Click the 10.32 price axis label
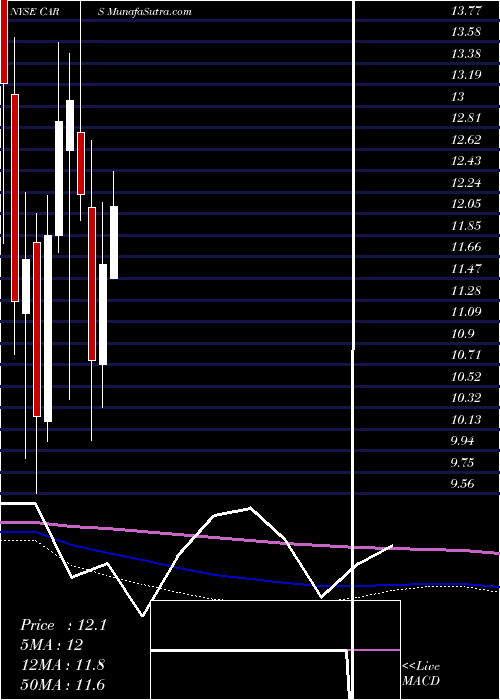 point(467,398)
